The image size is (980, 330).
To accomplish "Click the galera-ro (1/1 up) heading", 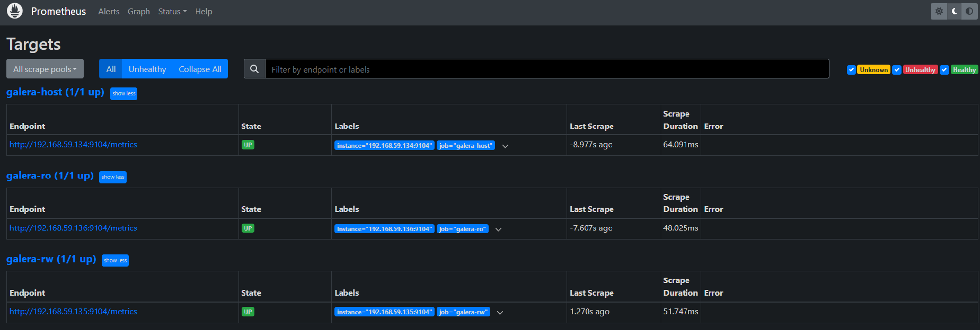I will (x=50, y=176).
